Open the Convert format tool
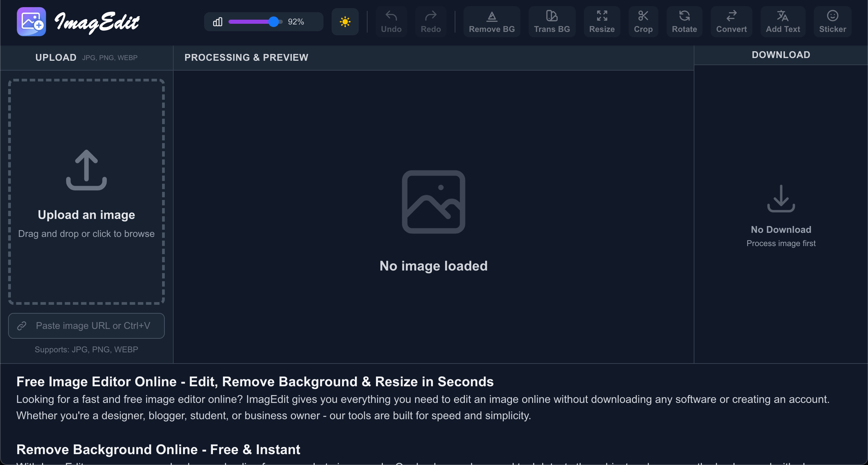Image resolution: width=868 pixels, height=465 pixels. point(731,22)
